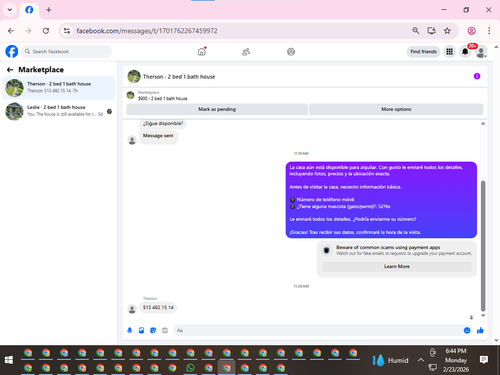500x375 pixels.
Task: Click the ¿Sigue disponible? message
Action: (x=163, y=123)
